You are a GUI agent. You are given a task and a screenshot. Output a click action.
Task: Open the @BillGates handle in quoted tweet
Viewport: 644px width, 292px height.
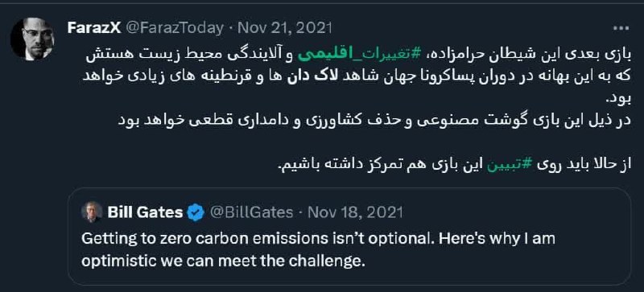pos(252,212)
